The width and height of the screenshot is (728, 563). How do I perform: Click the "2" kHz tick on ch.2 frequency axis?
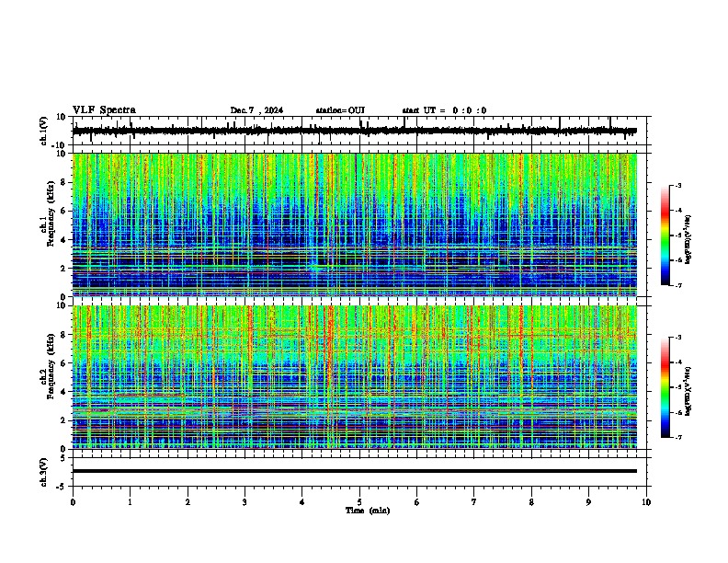point(63,420)
